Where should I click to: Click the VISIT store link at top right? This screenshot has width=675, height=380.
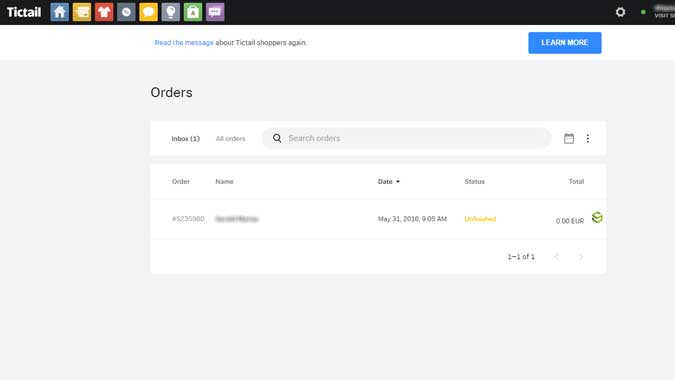pyautogui.click(x=664, y=15)
